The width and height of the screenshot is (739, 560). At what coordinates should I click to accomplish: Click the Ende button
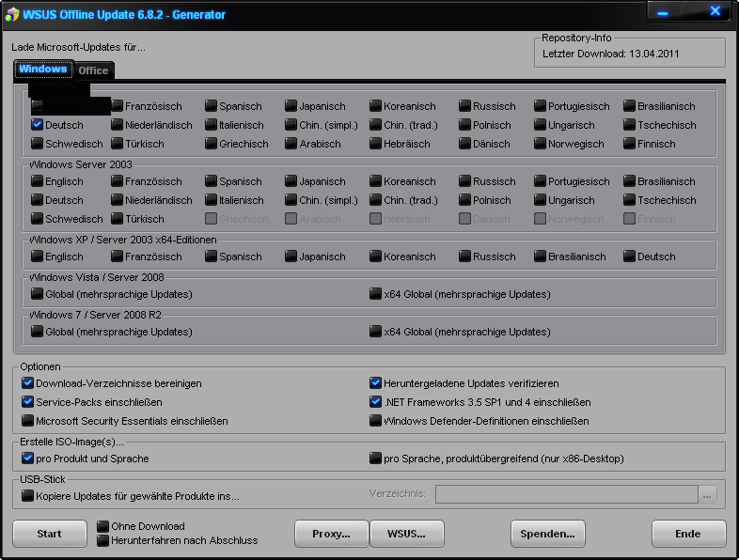[688, 534]
